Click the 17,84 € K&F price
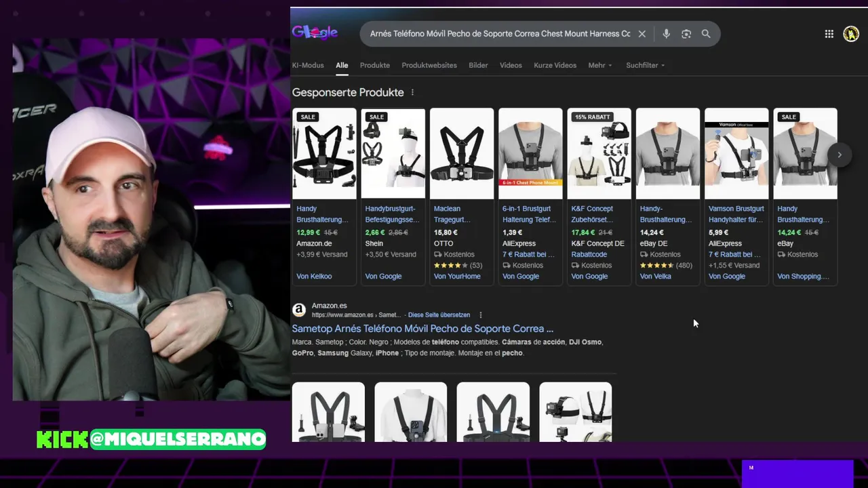The width and height of the screenshot is (868, 488). (x=583, y=232)
